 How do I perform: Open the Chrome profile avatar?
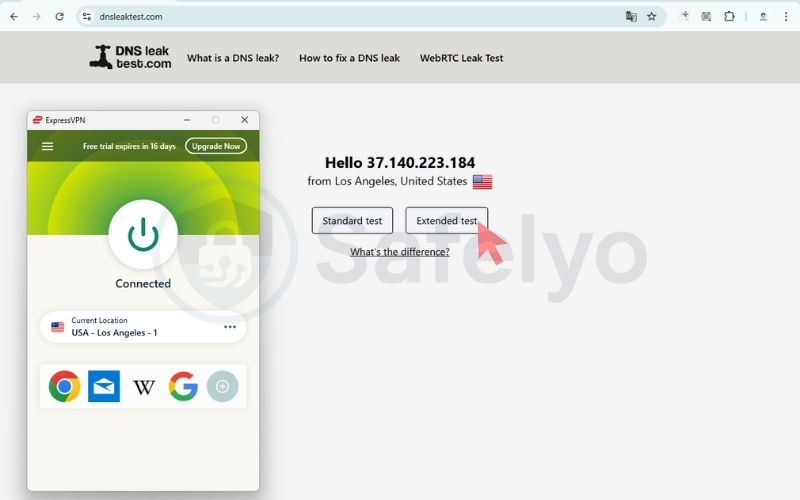(x=763, y=16)
